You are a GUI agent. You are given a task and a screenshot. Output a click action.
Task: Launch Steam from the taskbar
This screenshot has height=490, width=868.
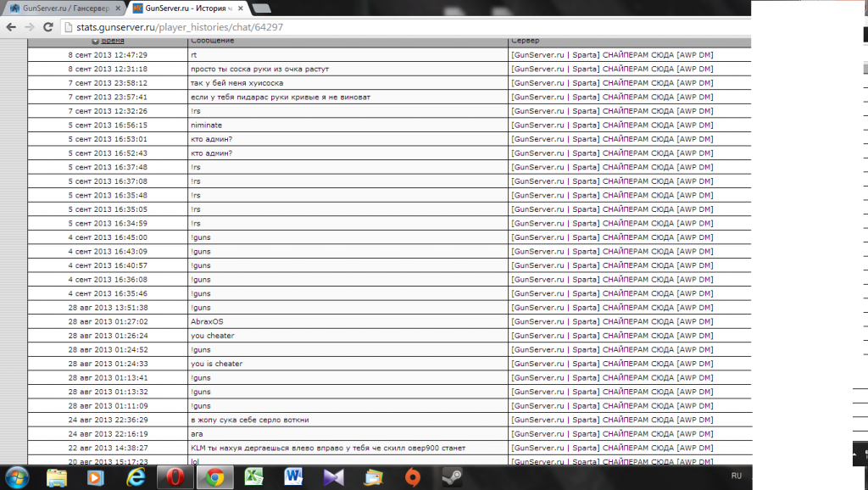[x=451, y=477]
